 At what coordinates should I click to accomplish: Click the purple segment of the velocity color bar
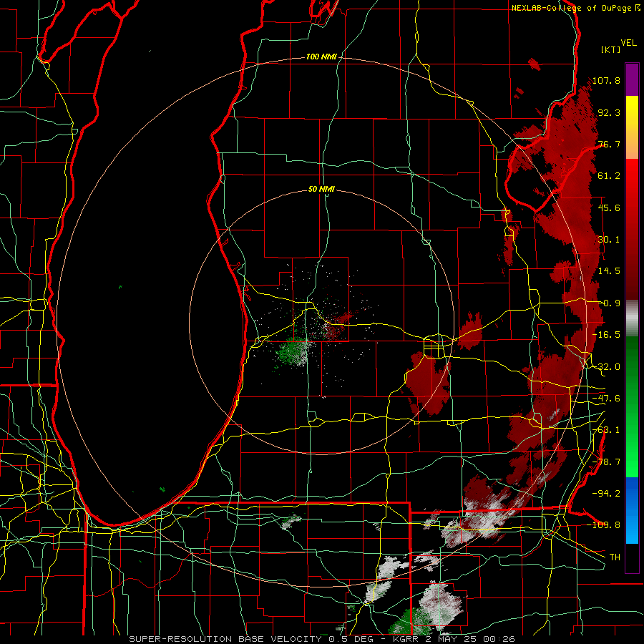tap(632, 80)
